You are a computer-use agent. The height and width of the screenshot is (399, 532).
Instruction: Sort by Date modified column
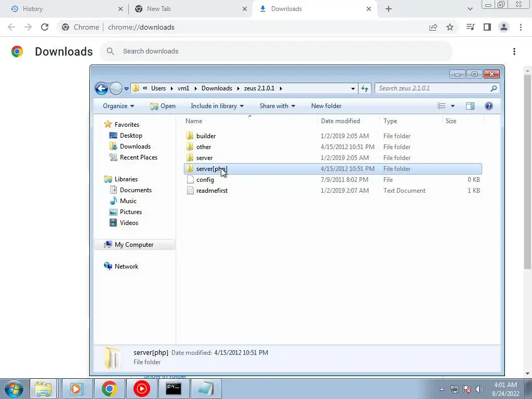340,121
